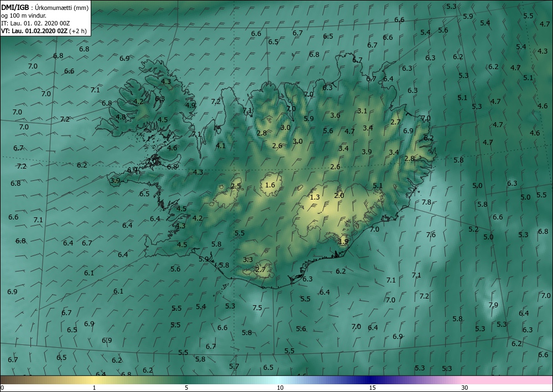Click the "7.9" value in the southeast sea
553x392 pixels.
[x=493, y=305]
